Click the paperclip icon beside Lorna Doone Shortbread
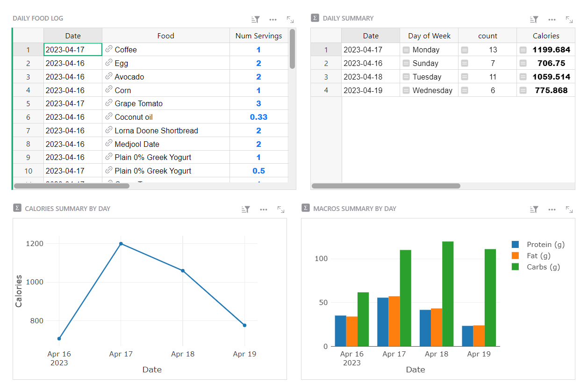Screen dimensions: 588x392 click(x=110, y=130)
